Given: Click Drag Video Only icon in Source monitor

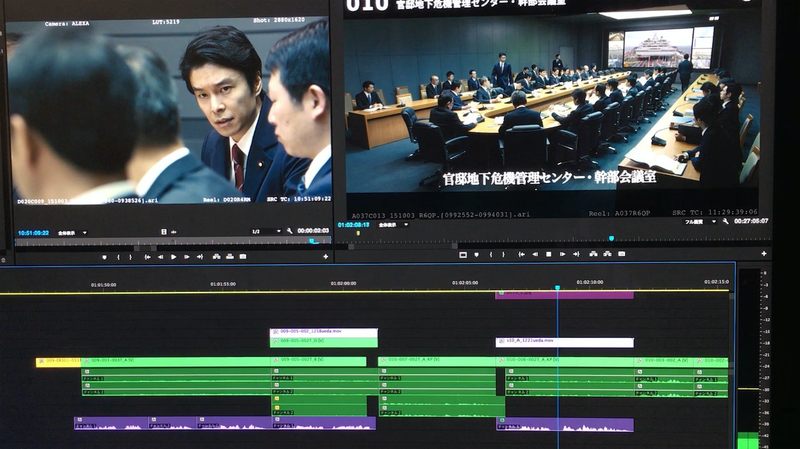Looking at the screenshot, I should [164, 232].
